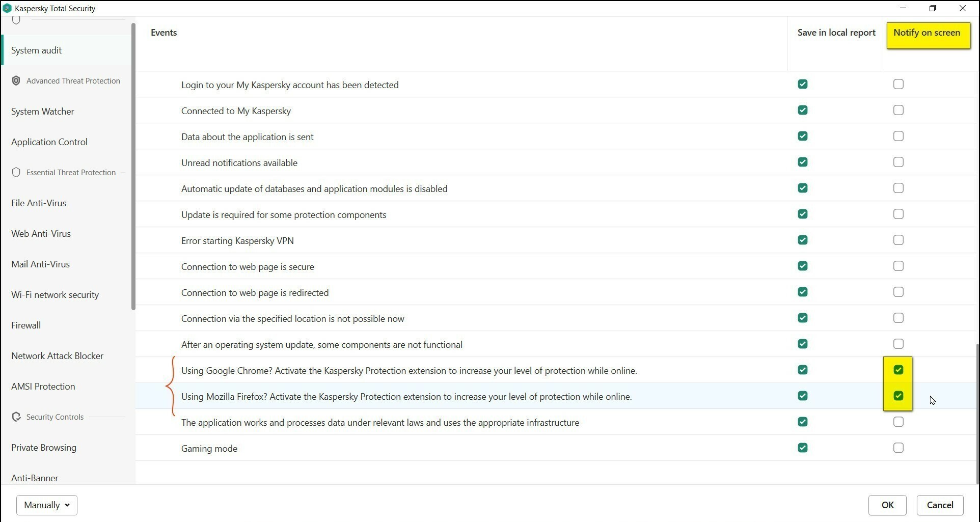Uncheck local report for Unread notifications available

(x=803, y=162)
